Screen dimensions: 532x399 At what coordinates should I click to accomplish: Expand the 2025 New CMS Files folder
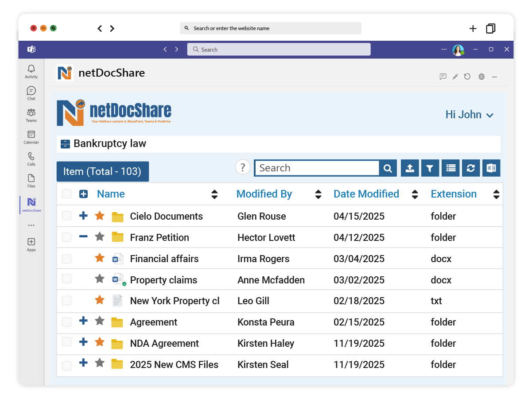point(83,363)
